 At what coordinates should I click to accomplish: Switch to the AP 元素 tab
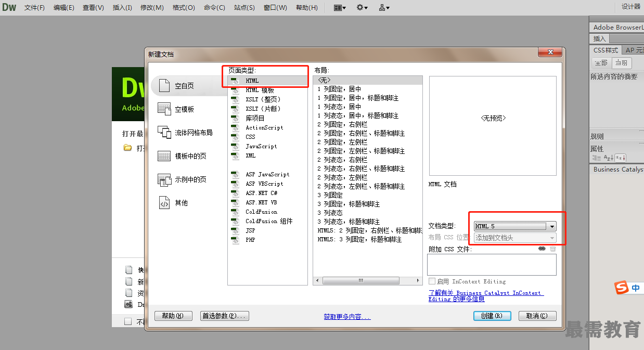[x=634, y=50]
